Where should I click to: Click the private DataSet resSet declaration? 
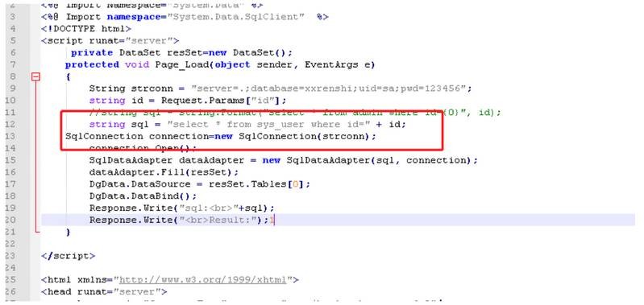181,52
